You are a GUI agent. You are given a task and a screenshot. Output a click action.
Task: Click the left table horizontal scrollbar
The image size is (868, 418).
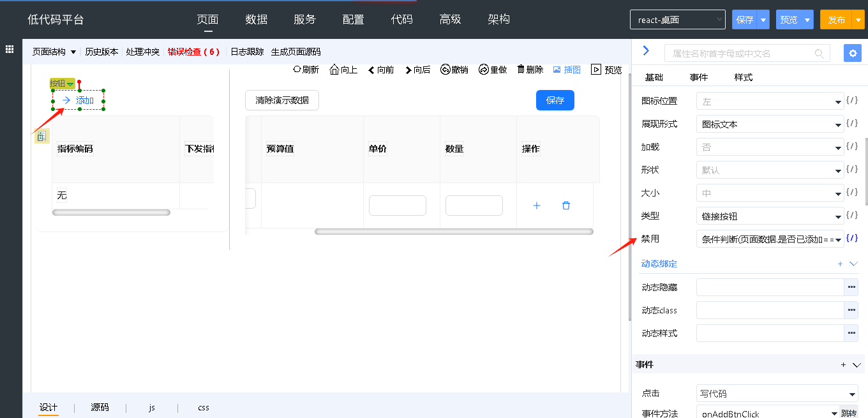point(111,213)
